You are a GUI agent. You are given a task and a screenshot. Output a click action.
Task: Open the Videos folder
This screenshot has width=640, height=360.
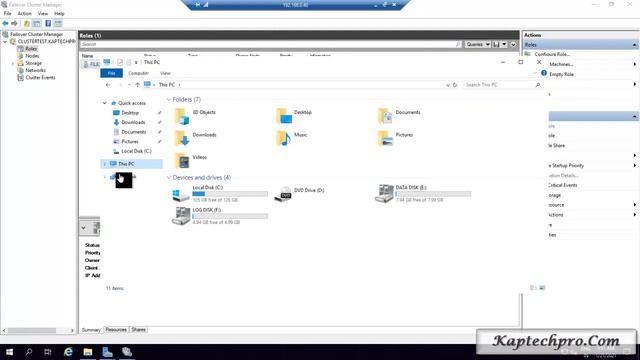(x=191, y=161)
